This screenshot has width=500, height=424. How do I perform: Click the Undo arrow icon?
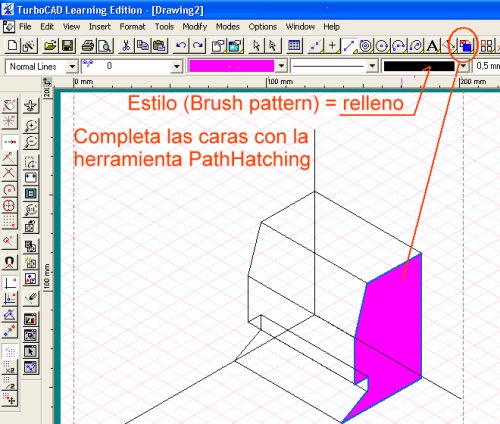point(181,46)
